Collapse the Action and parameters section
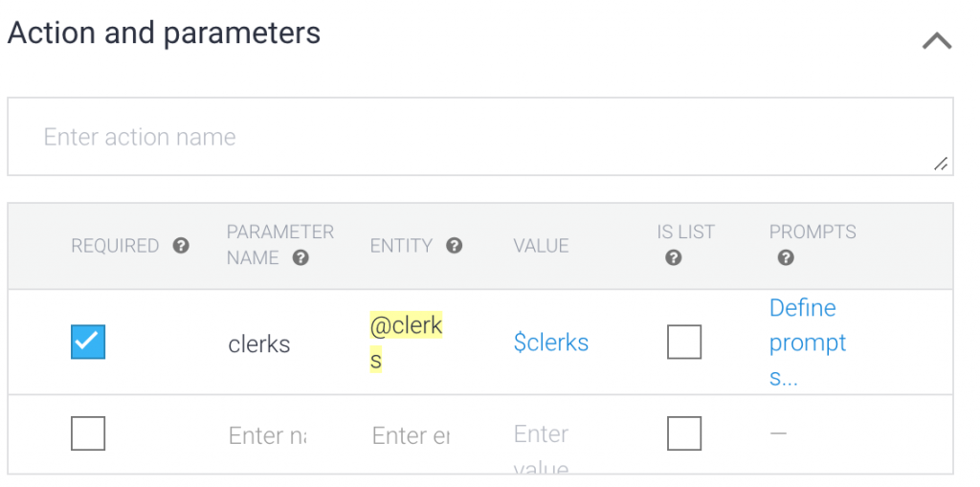The width and height of the screenshot is (980, 487). click(936, 41)
